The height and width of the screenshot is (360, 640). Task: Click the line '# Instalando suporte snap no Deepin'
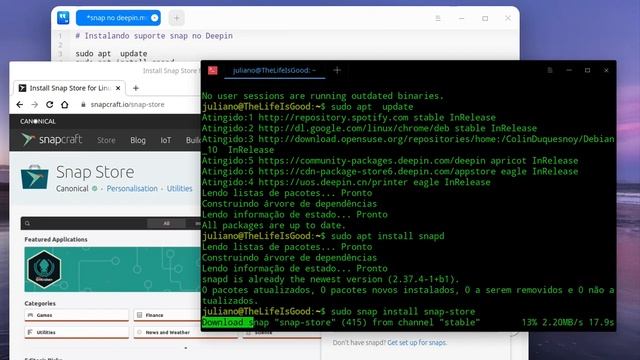click(x=154, y=36)
